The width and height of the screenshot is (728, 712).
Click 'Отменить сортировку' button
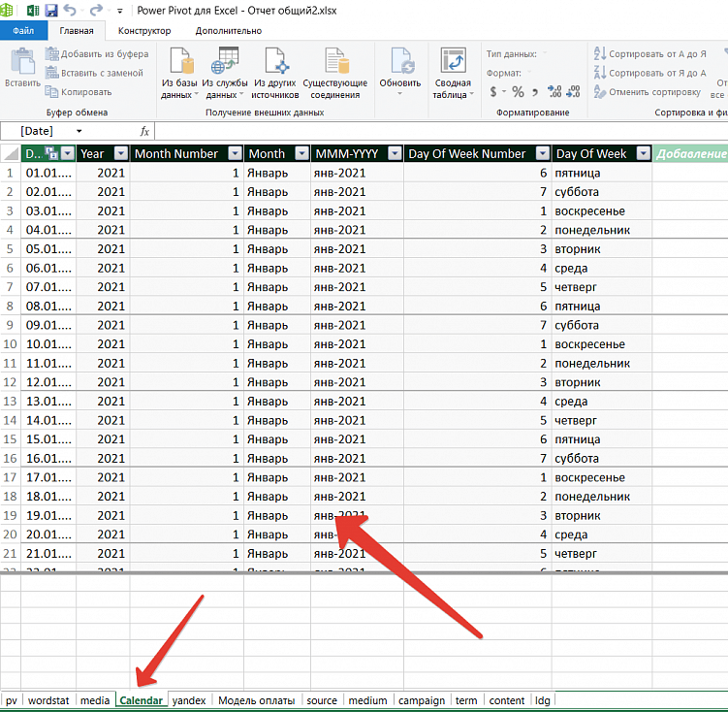[x=646, y=92]
